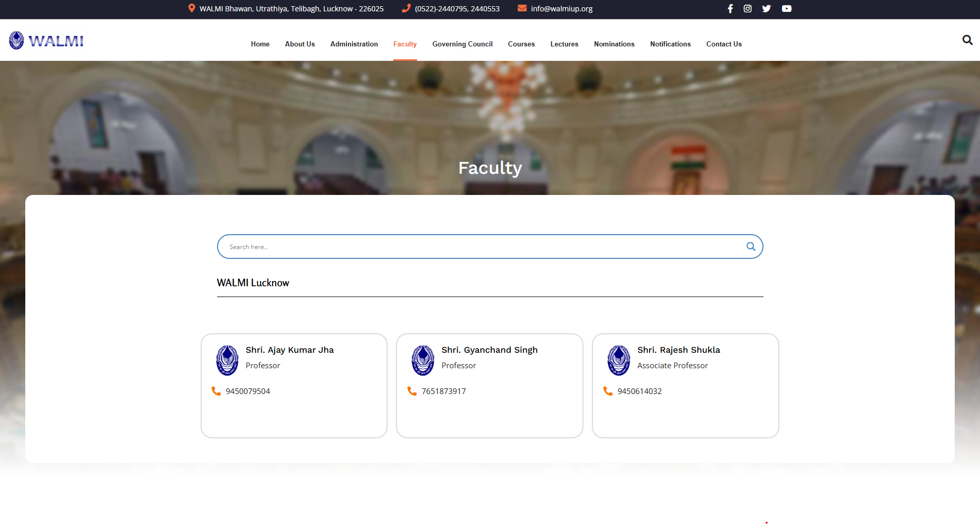Open the WALMI Twitter icon

(767, 9)
